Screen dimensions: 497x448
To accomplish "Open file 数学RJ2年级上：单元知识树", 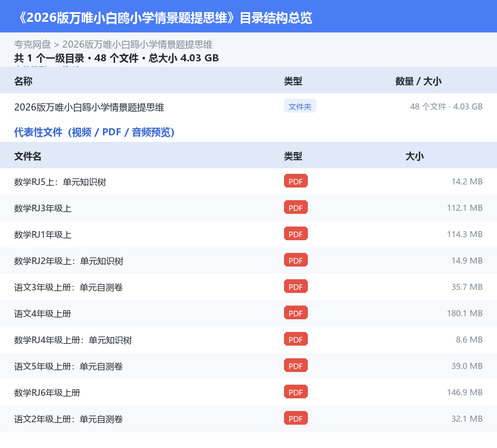I will 69,261.
